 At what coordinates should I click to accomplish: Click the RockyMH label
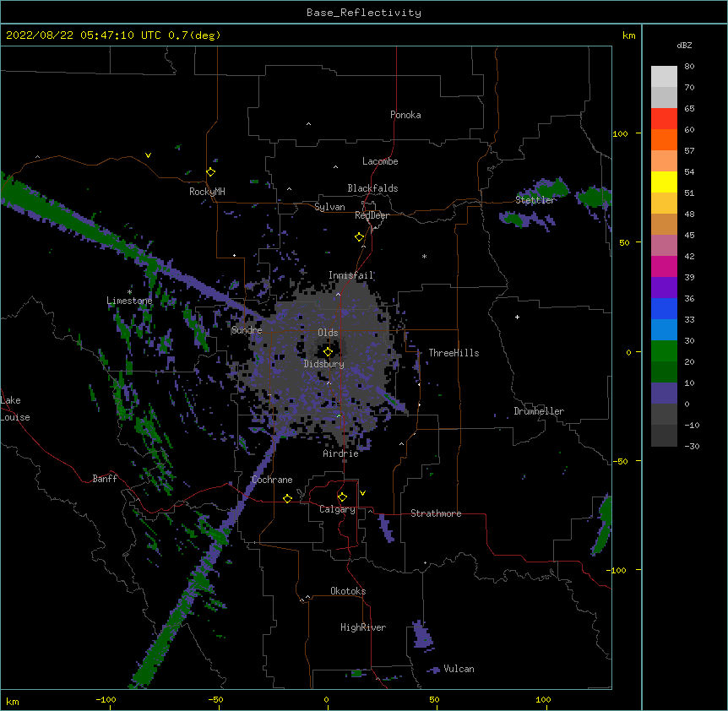[207, 192]
